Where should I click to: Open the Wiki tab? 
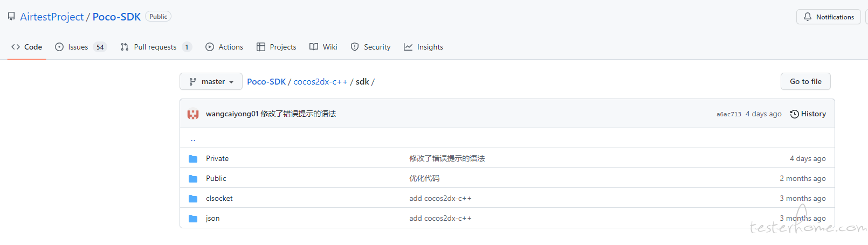pos(323,47)
